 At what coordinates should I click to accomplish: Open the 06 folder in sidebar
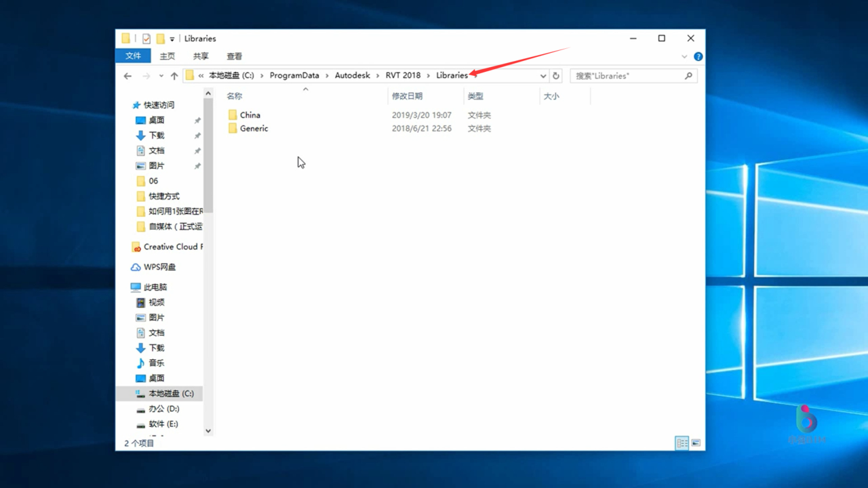(148, 181)
